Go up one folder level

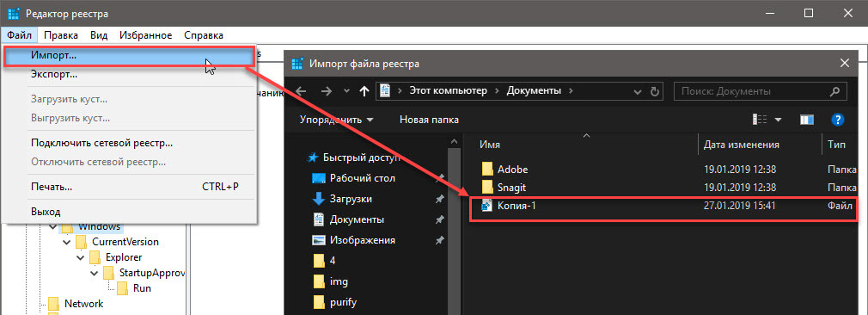pos(364,91)
